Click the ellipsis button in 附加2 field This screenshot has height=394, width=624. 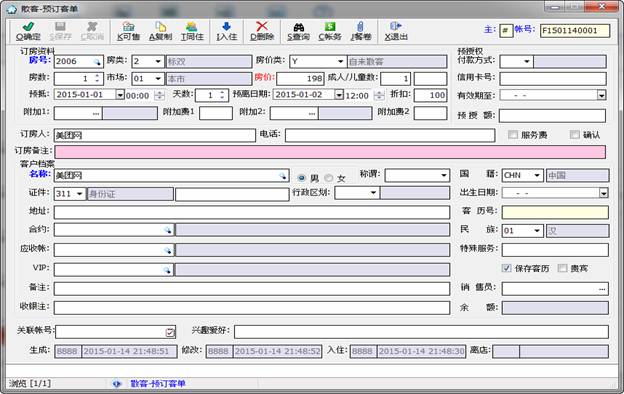[312, 113]
